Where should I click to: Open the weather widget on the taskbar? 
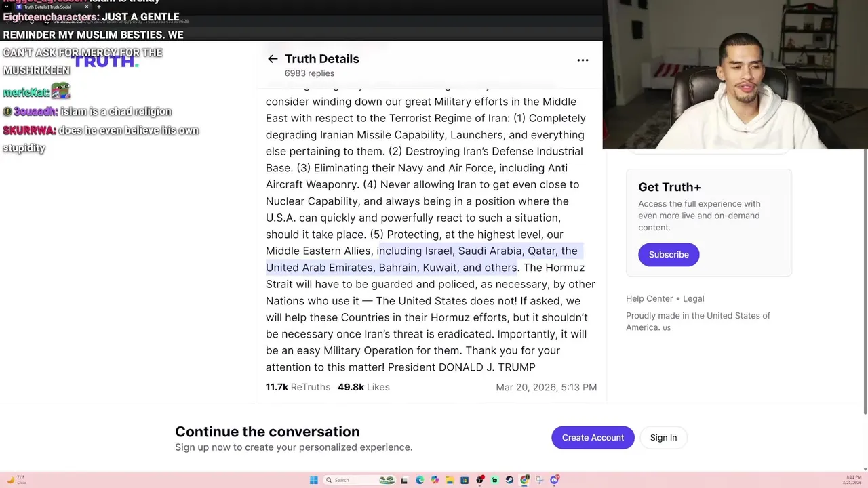(x=16, y=480)
